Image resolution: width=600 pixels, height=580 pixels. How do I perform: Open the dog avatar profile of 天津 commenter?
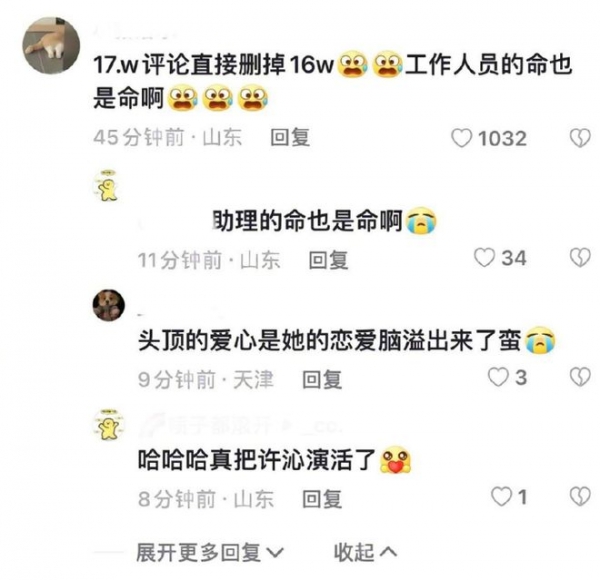click(x=109, y=305)
